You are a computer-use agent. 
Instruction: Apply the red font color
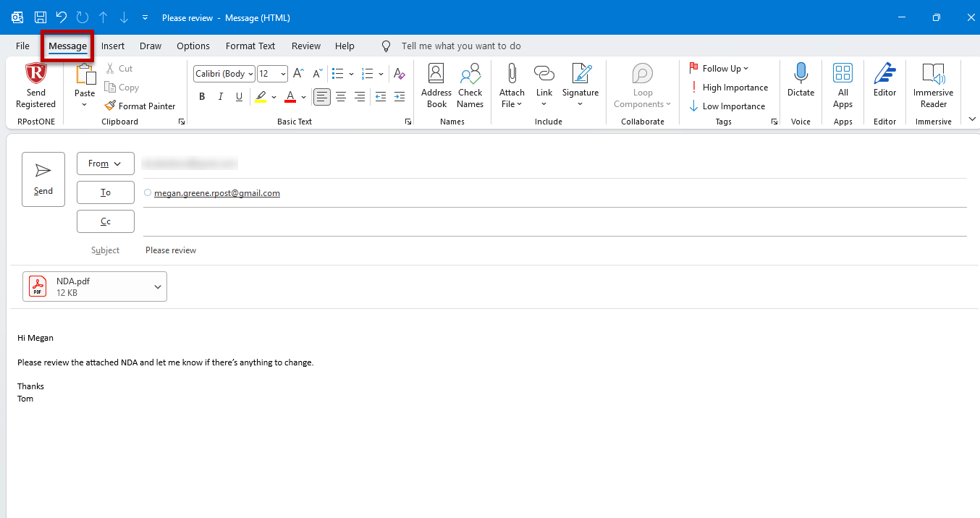click(290, 96)
